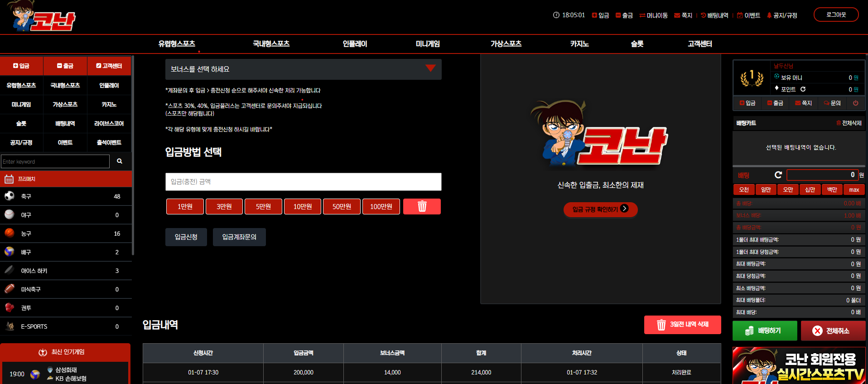Click 입금 규정 확인하기 link
868x384 pixels.
coord(600,209)
